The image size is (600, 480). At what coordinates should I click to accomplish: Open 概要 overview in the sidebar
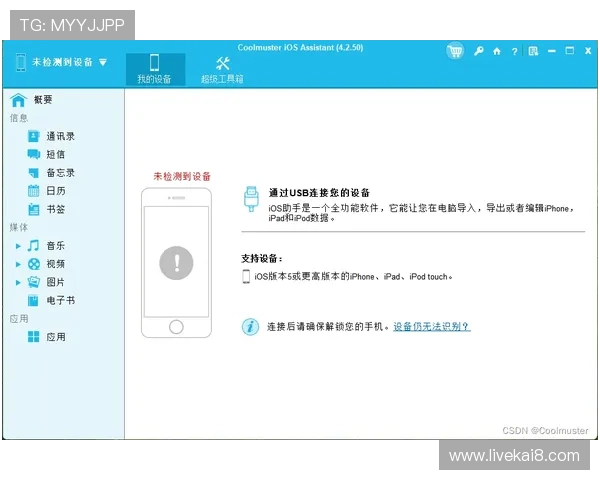point(43,100)
